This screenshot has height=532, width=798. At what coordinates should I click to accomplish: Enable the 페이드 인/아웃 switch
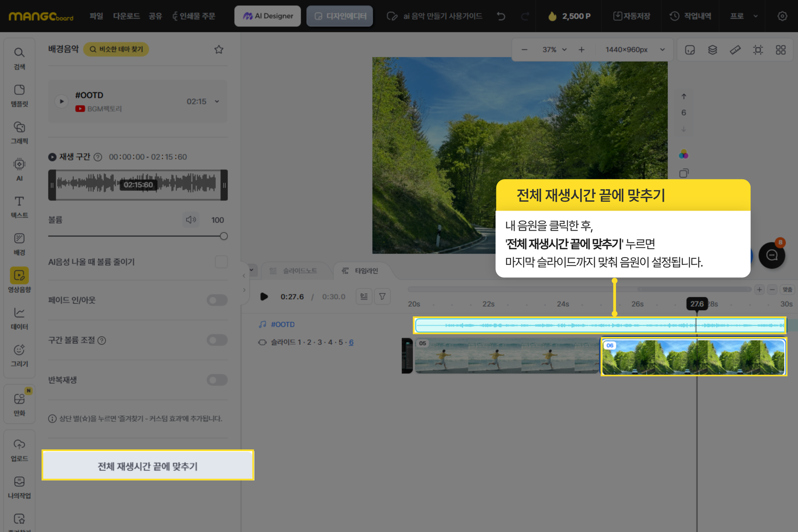(217, 300)
